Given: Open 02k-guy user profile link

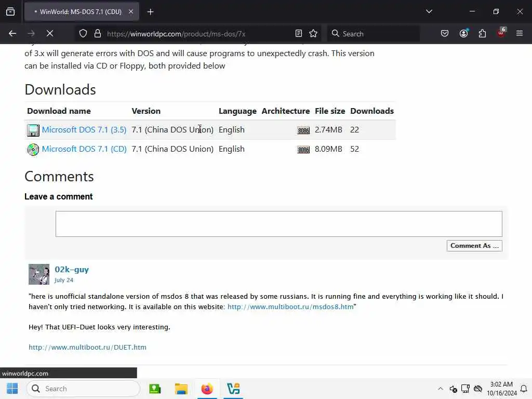Looking at the screenshot, I should (72, 270).
